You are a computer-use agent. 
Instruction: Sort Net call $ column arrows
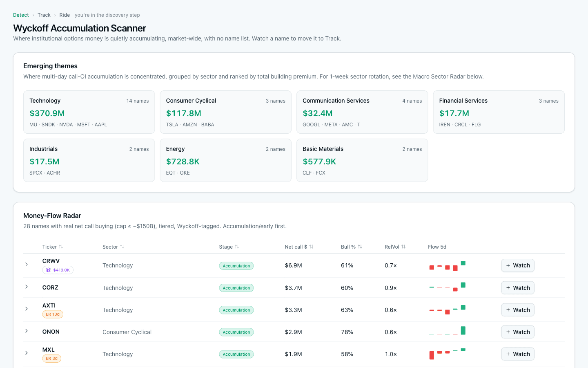pyautogui.click(x=311, y=247)
